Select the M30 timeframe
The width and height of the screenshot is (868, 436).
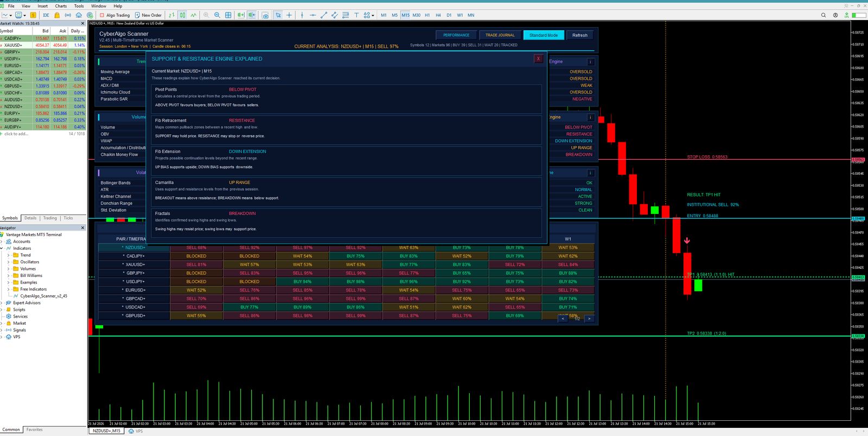pos(416,15)
